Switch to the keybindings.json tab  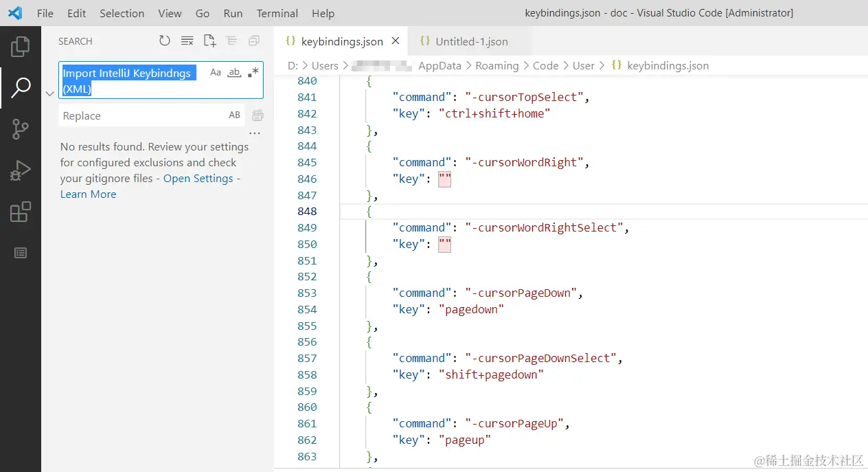point(342,41)
